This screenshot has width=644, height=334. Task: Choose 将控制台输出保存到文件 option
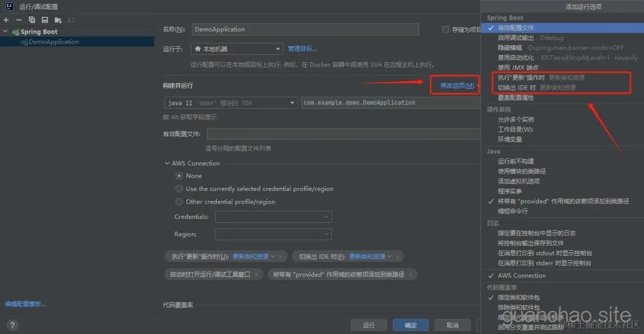click(562, 243)
